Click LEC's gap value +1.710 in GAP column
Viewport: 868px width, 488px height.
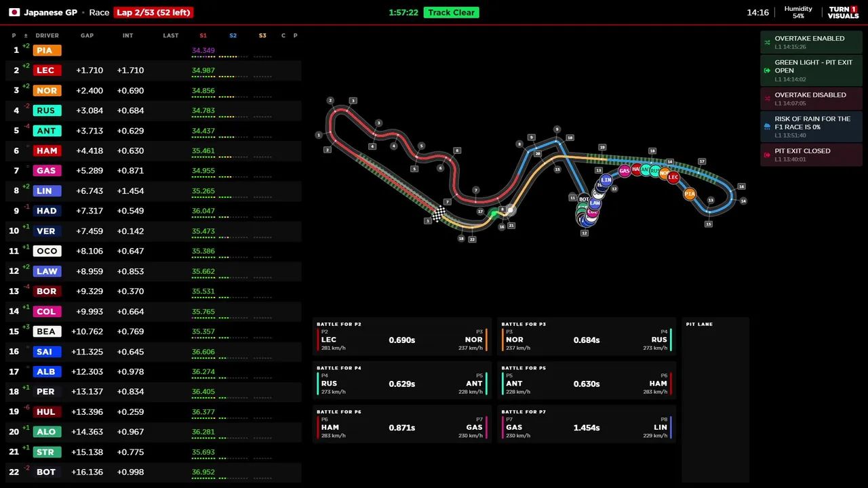(x=90, y=70)
